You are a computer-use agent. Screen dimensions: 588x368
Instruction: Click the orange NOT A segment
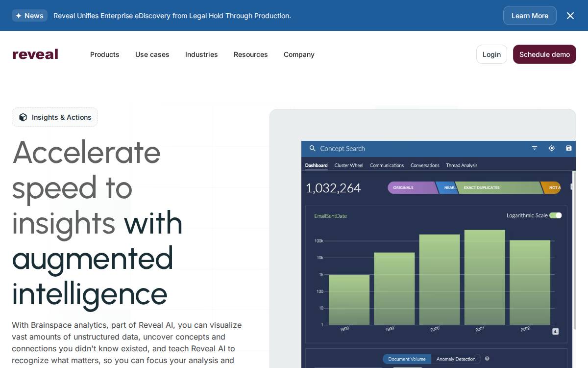[x=551, y=187]
